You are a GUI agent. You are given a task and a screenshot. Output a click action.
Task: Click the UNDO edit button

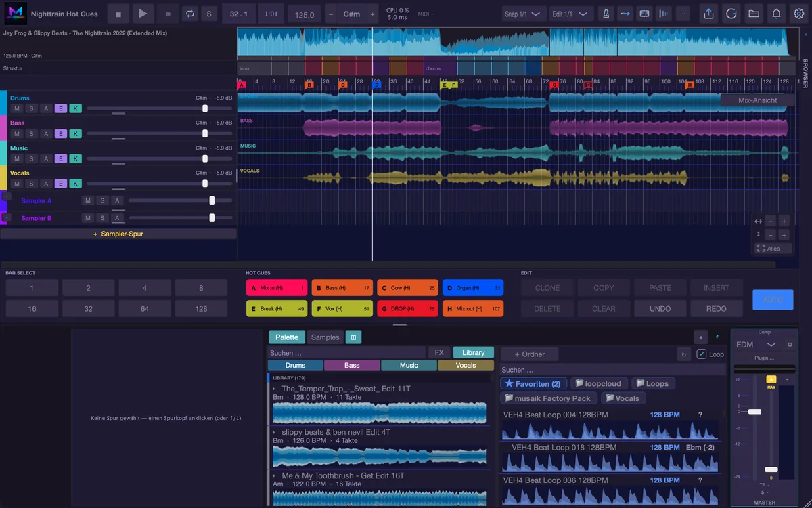tap(660, 308)
